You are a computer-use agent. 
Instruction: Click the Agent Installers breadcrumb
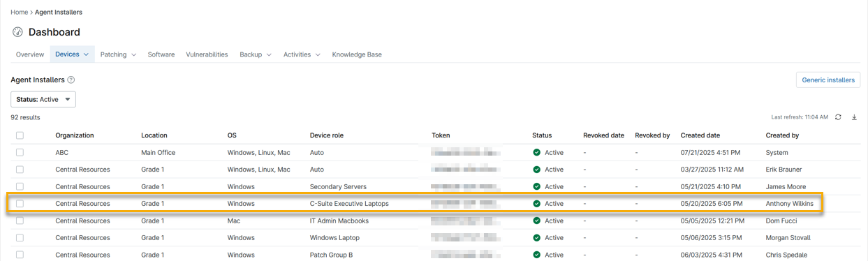click(59, 12)
